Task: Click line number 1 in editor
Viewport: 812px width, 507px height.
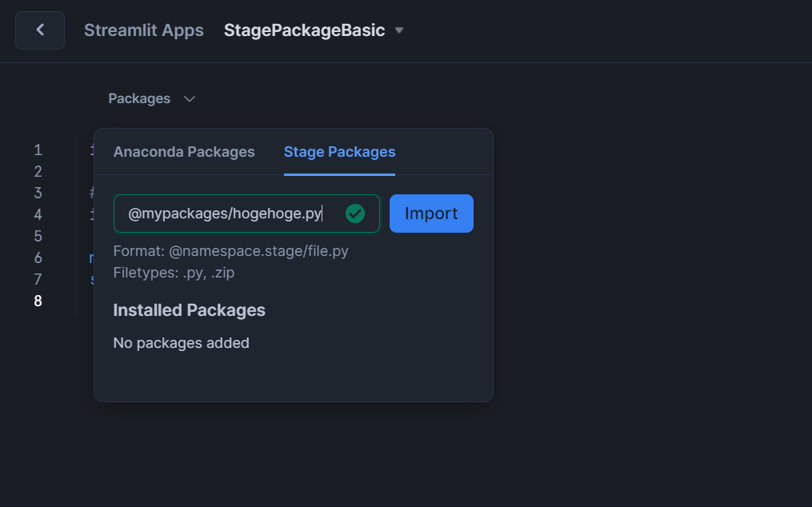Action: click(x=38, y=150)
